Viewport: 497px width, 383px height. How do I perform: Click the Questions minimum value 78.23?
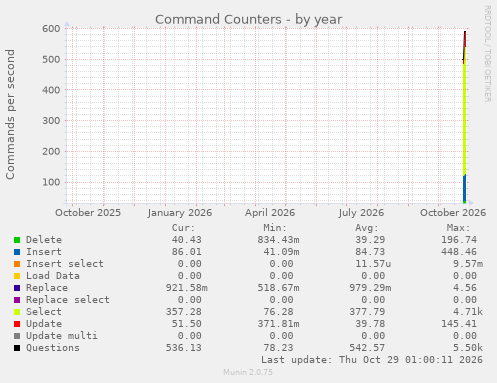point(278,348)
